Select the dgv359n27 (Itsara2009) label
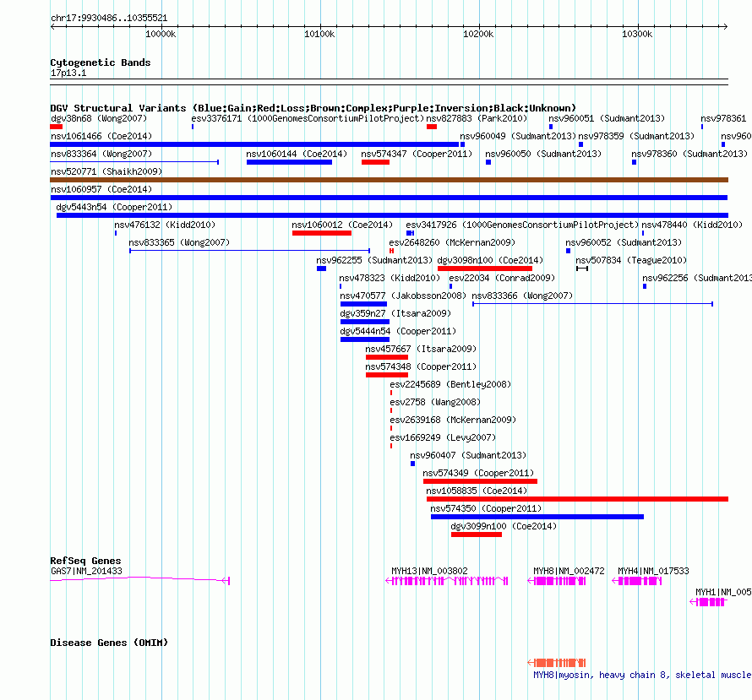 (x=395, y=313)
